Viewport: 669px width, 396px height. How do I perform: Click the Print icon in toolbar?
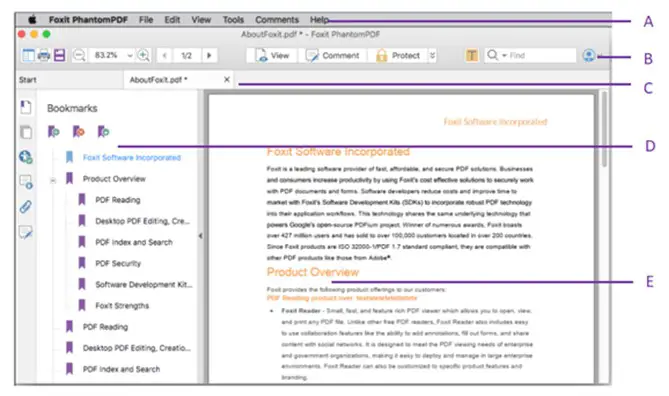(44, 55)
